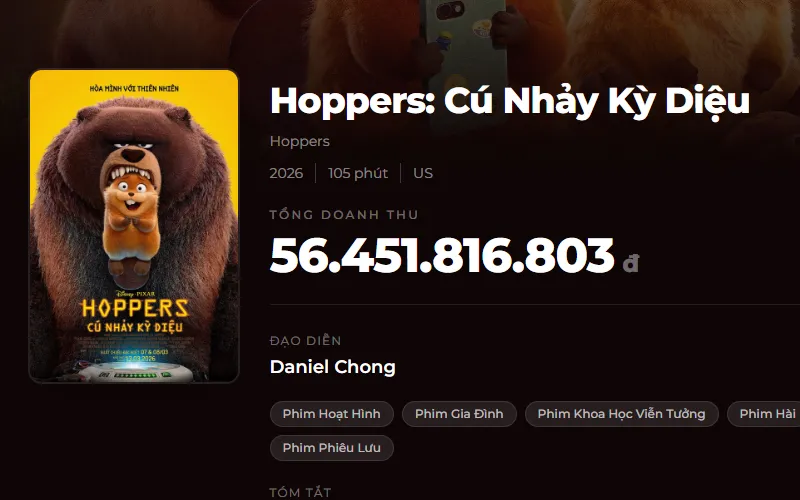This screenshot has width=800, height=500.
Task: Click the US country label
Action: point(423,173)
